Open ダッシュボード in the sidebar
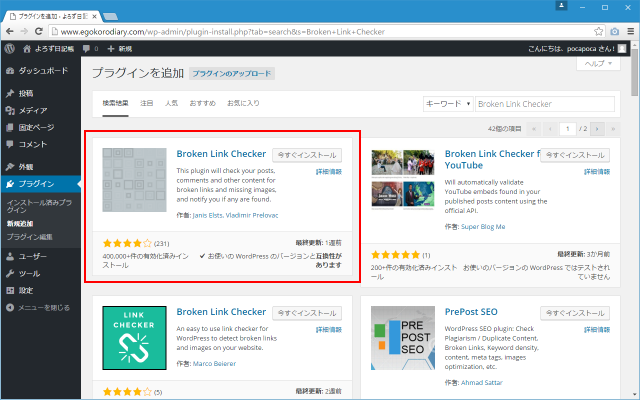 click(x=42, y=70)
